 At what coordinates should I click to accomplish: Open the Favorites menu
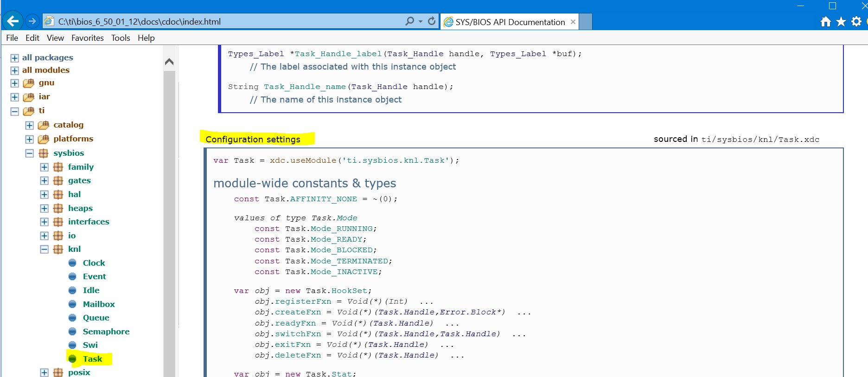pyautogui.click(x=87, y=38)
